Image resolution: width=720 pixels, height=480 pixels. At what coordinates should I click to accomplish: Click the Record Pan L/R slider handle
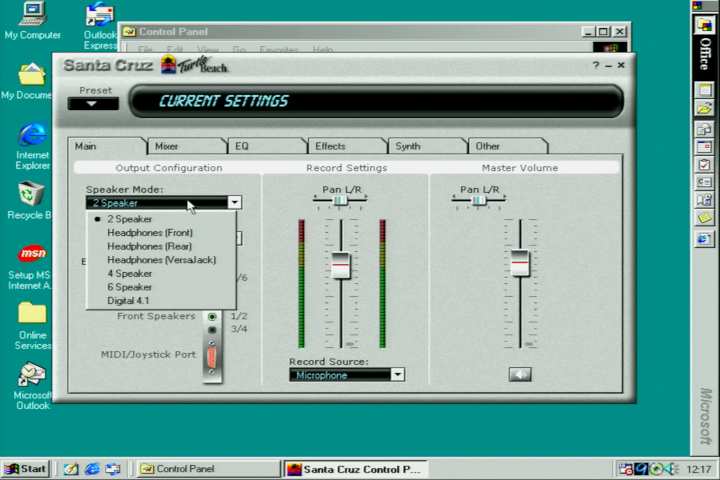coord(340,200)
